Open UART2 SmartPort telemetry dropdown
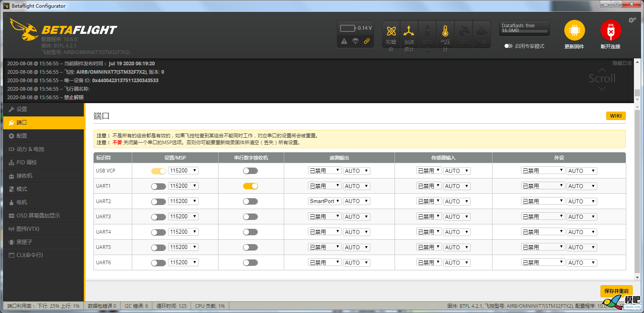The height and width of the screenshot is (313, 644). click(x=324, y=201)
